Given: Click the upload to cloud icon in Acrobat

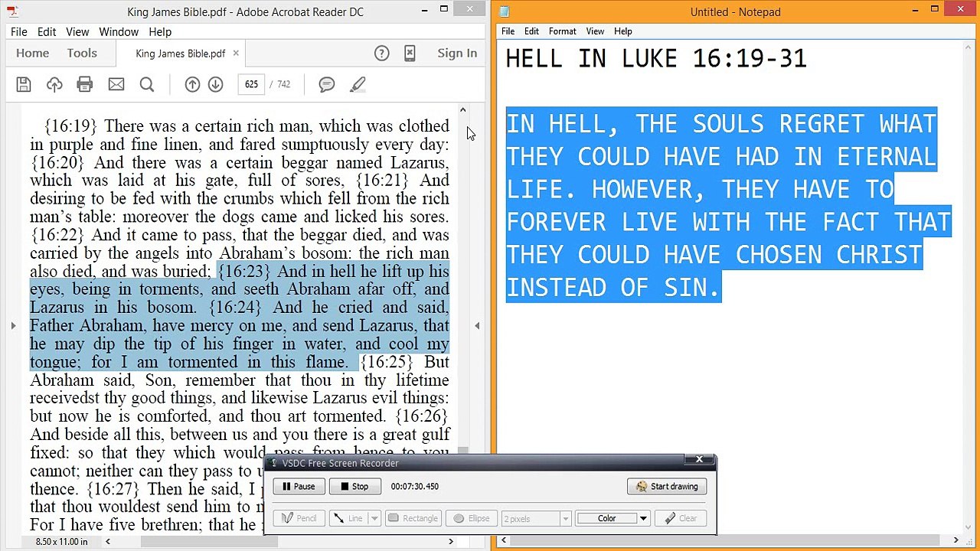Looking at the screenshot, I should point(54,85).
